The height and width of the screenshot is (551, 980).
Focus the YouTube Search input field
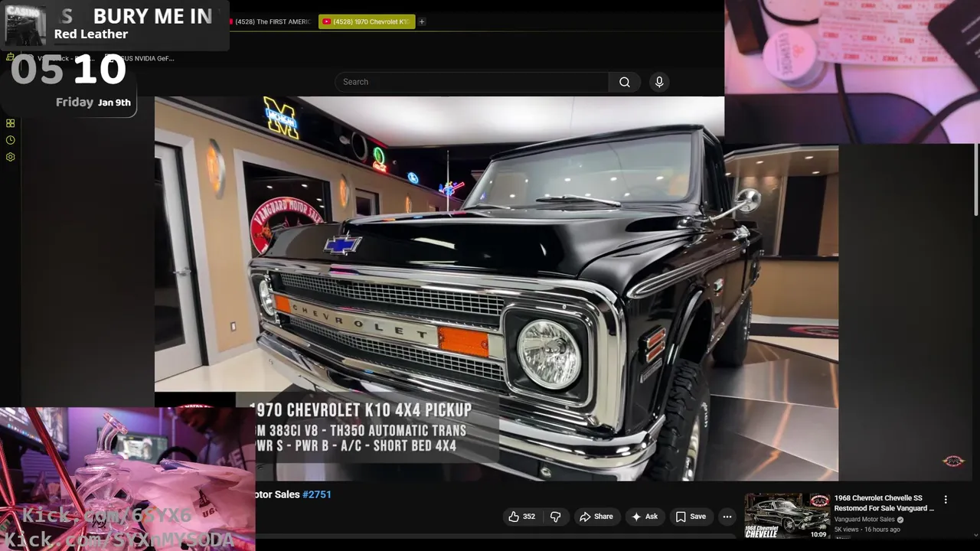click(472, 82)
